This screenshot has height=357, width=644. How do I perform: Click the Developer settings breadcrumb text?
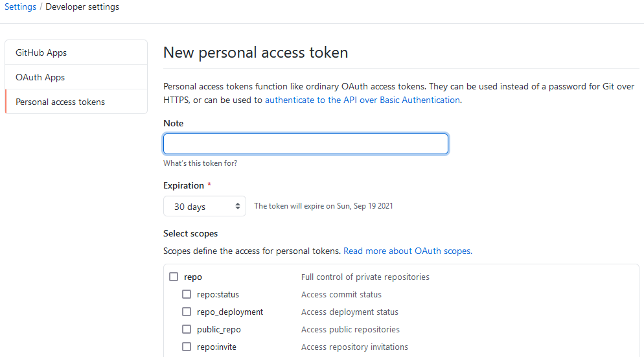click(82, 7)
